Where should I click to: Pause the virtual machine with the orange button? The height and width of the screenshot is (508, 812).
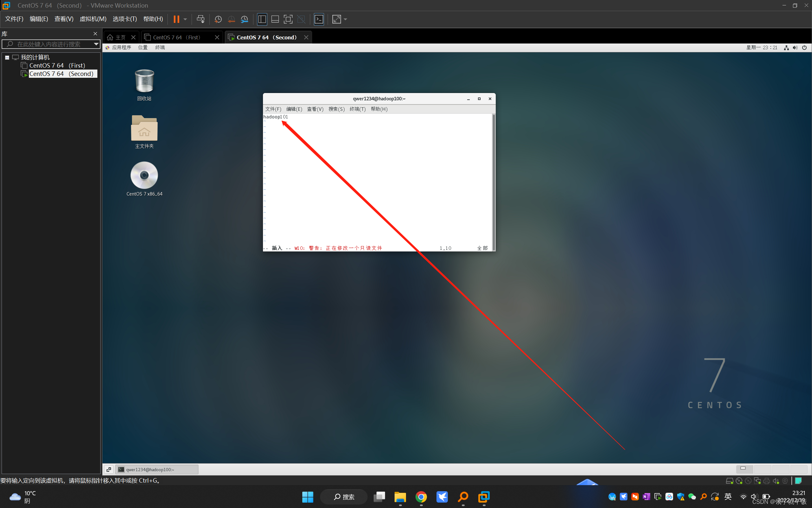click(x=176, y=19)
